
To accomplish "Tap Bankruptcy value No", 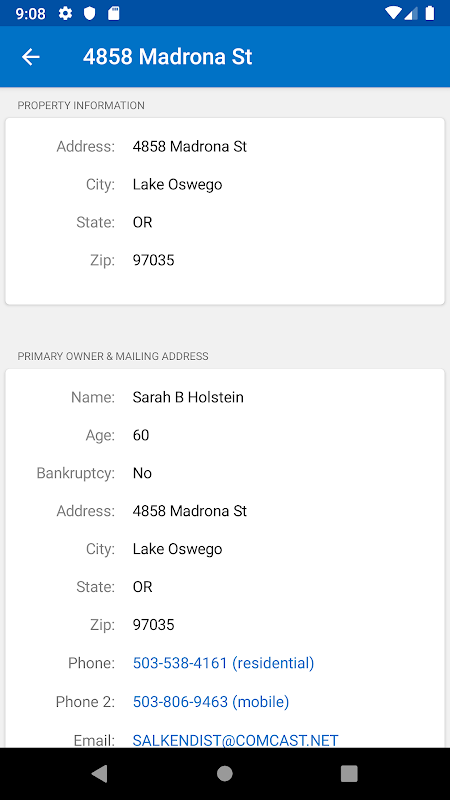I will [x=142, y=473].
